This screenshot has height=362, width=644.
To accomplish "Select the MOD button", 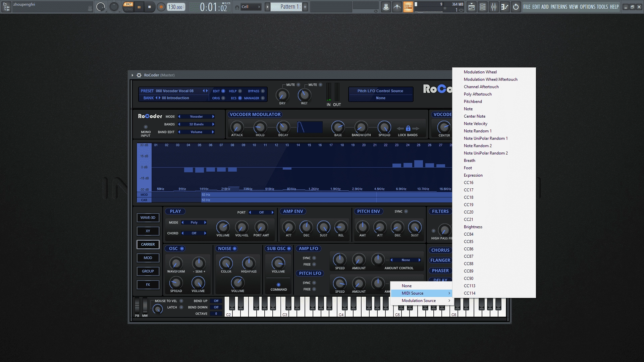I will click(x=148, y=258).
